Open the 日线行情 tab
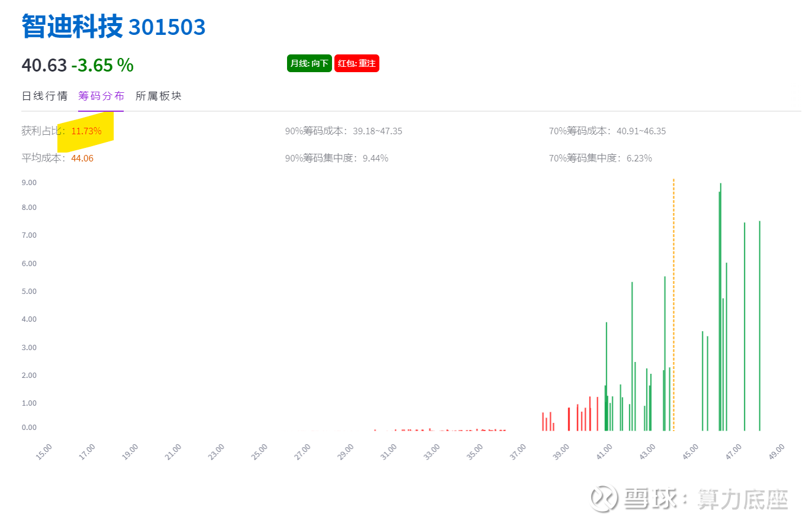This screenshot has height=524, width=812. [44, 96]
